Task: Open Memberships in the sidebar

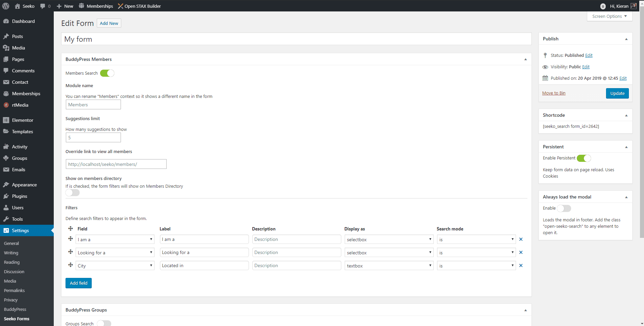Action: point(27,94)
